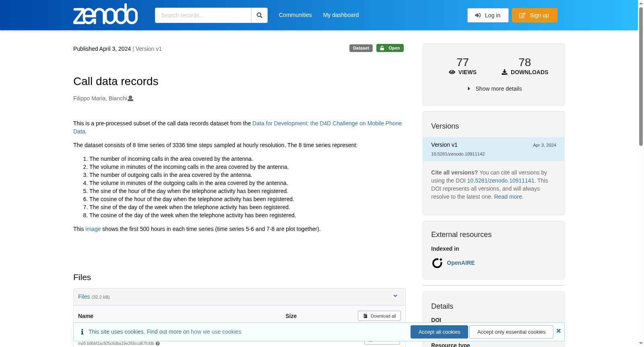Click version DOI 10.5281/zenodo.10911142
This screenshot has height=347, width=644.
[458, 154]
